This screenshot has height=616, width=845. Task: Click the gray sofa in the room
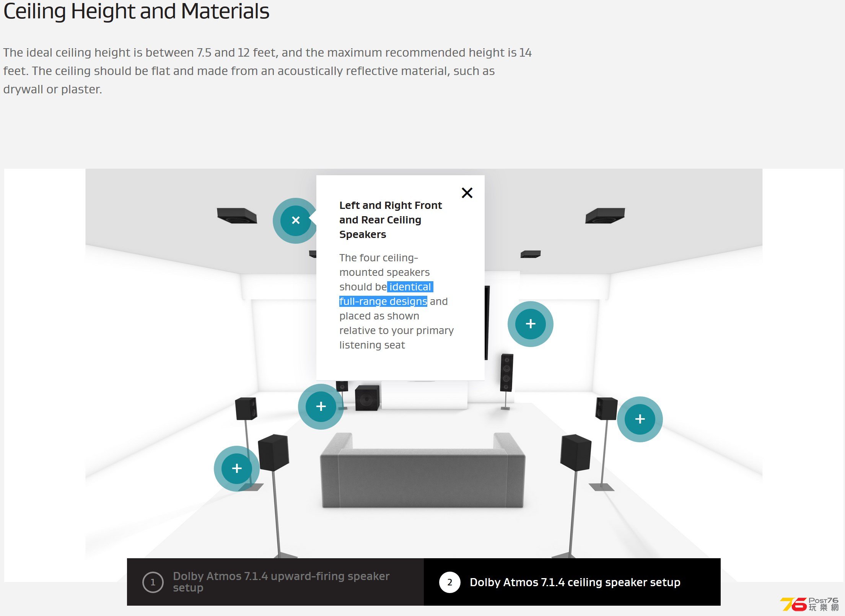(x=422, y=470)
